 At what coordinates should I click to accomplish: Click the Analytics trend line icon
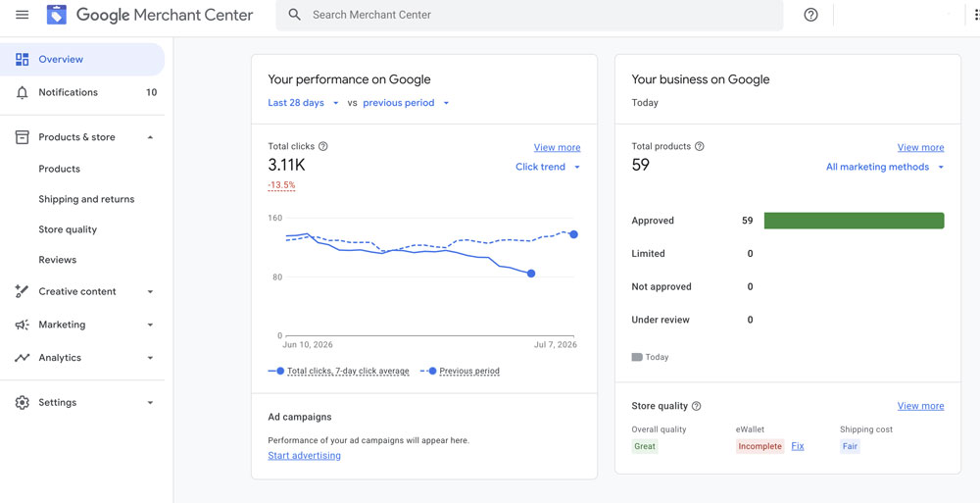(x=23, y=358)
